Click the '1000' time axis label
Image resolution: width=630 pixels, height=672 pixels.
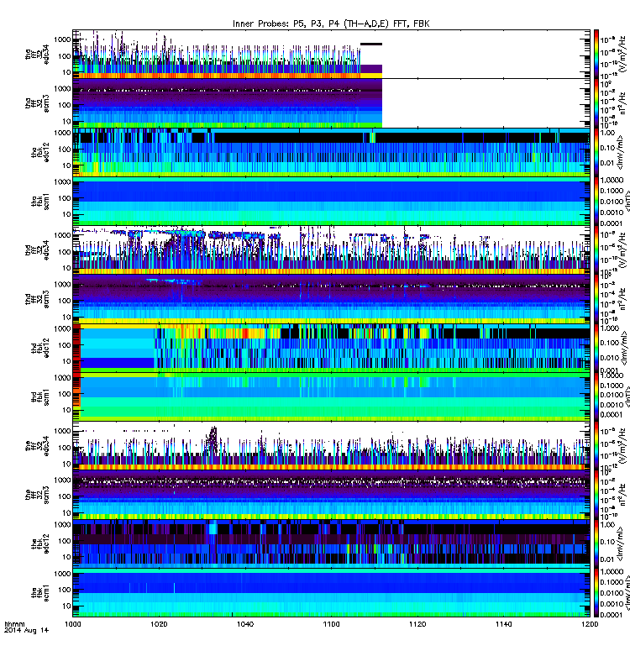(73, 624)
